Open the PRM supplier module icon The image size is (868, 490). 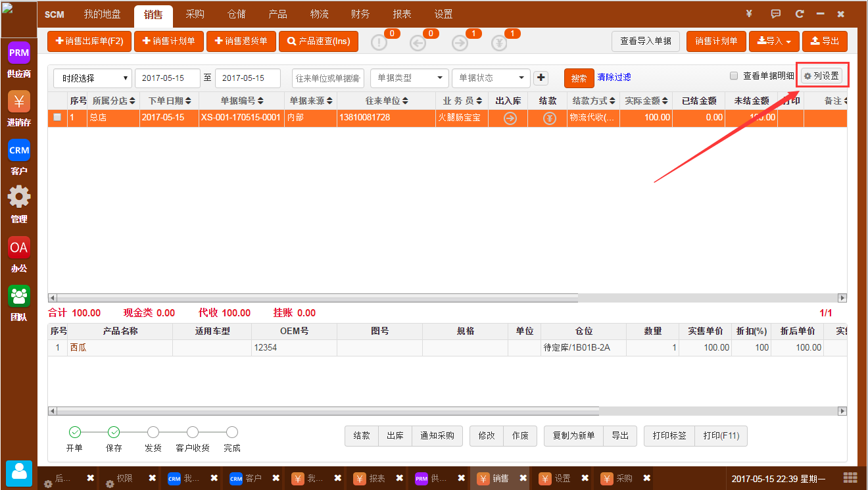(19, 52)
